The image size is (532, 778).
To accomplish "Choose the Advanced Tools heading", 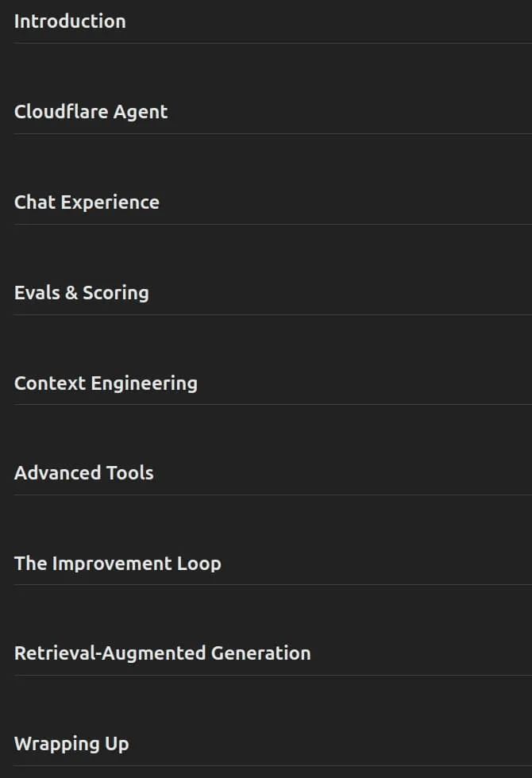I will coord(84,473).
